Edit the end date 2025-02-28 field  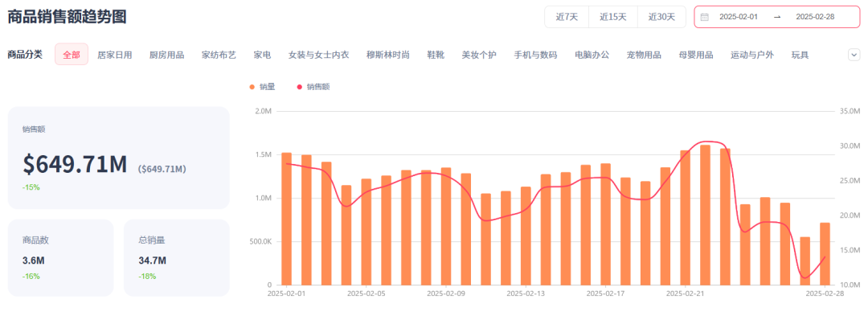coord(815,17)
